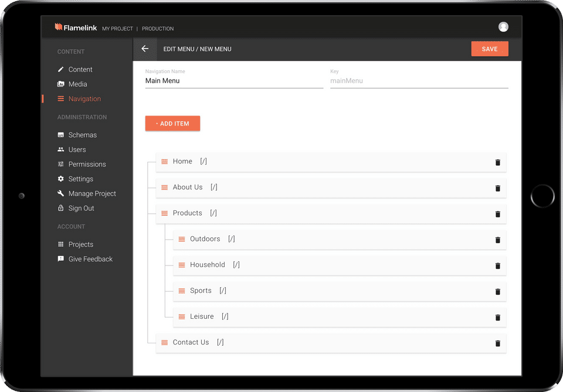Click the Manage Project wrench icon
The width and height of the screenshot is (563, 392).
click(x=60, y=193)
